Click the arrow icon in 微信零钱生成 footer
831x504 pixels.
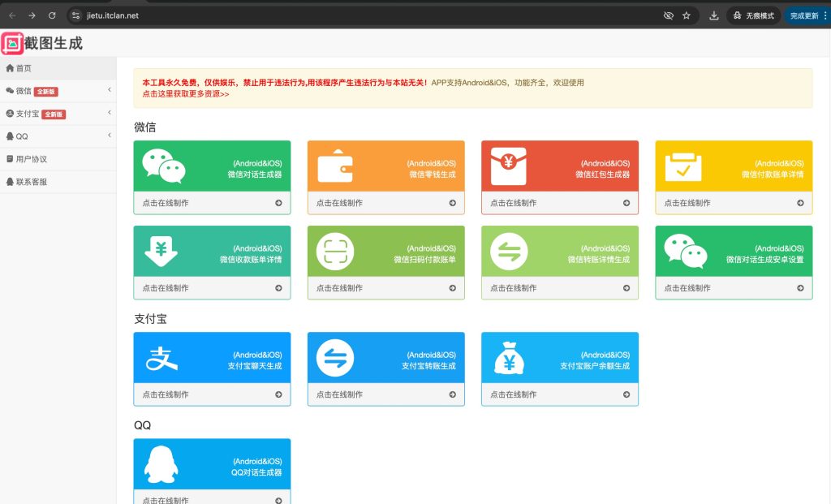(453, 203)
